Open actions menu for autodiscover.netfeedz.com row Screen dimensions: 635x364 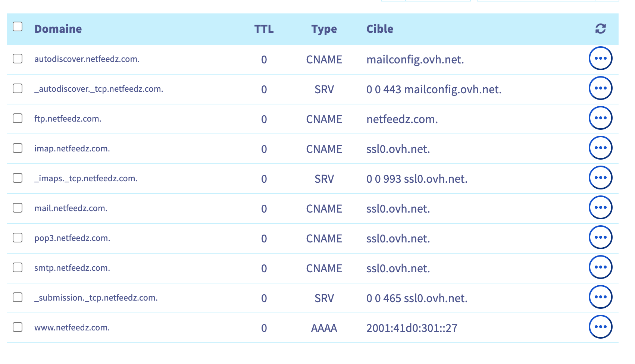pyautogui.click(x=600, y=59)
